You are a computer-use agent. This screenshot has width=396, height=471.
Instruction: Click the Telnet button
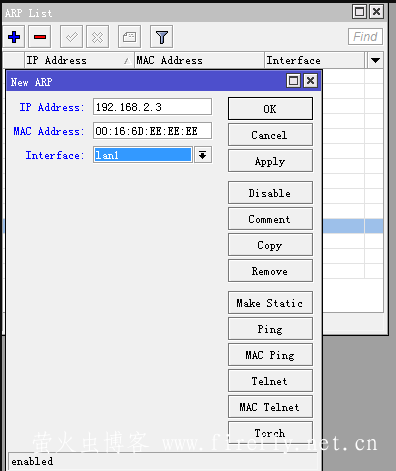[270, 381]
